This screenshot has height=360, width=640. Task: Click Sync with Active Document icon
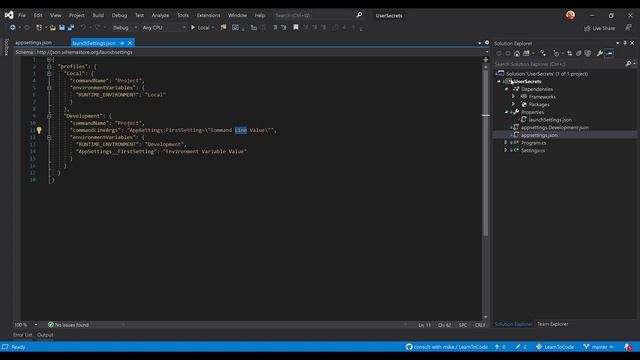pos(570,53)
